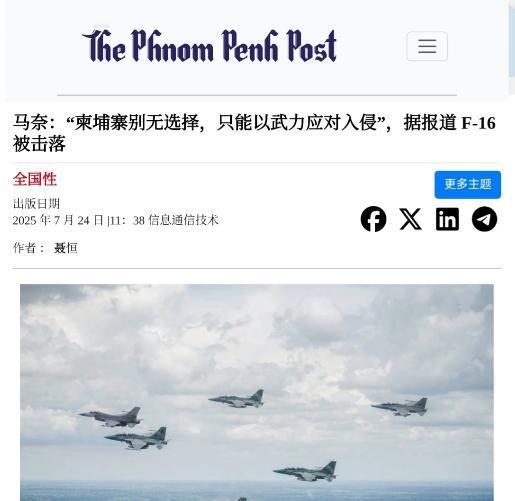This screenshot has width=515, height=501.
Task: Share the article on LinkedIn
Action: 447,219
